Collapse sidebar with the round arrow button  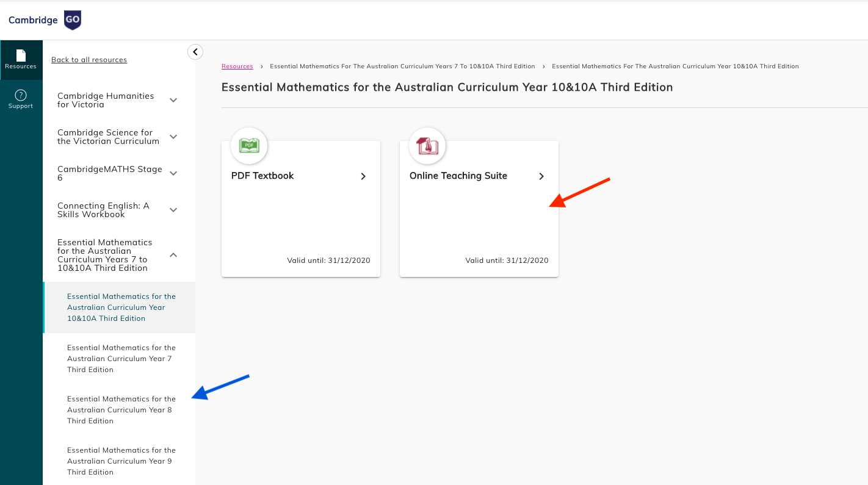click(x=195, y=52)
